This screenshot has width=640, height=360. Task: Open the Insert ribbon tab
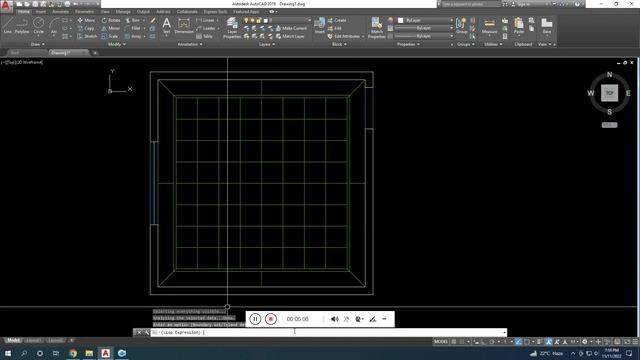coord(41,12)
